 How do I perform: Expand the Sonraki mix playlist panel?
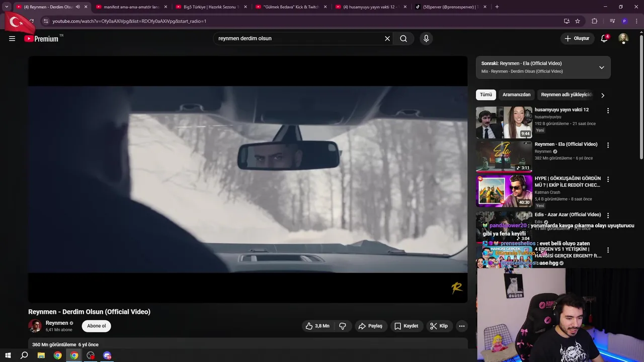601,67
